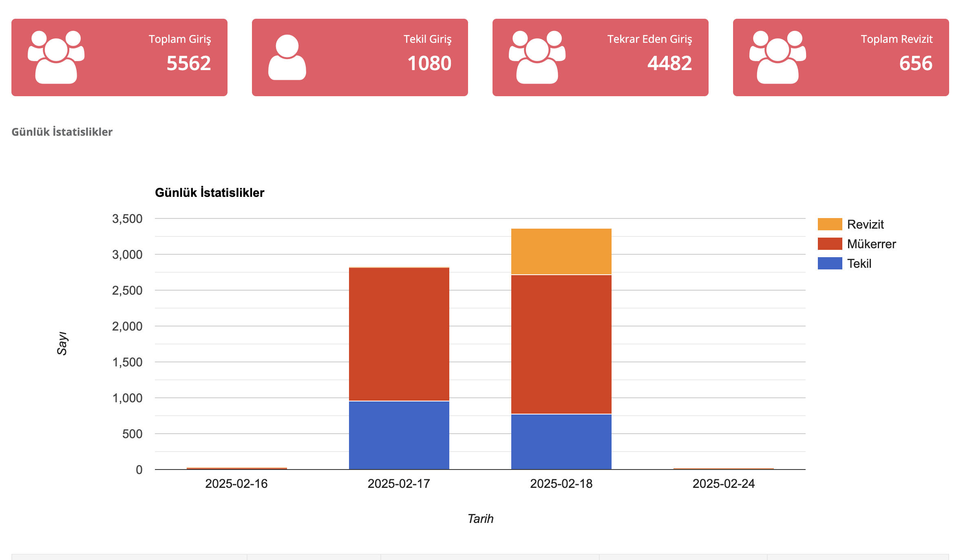Viewport: 963px width, 560px height.
Task: Click the Tekil Giriş value 1080
Action: click(429, 64)
